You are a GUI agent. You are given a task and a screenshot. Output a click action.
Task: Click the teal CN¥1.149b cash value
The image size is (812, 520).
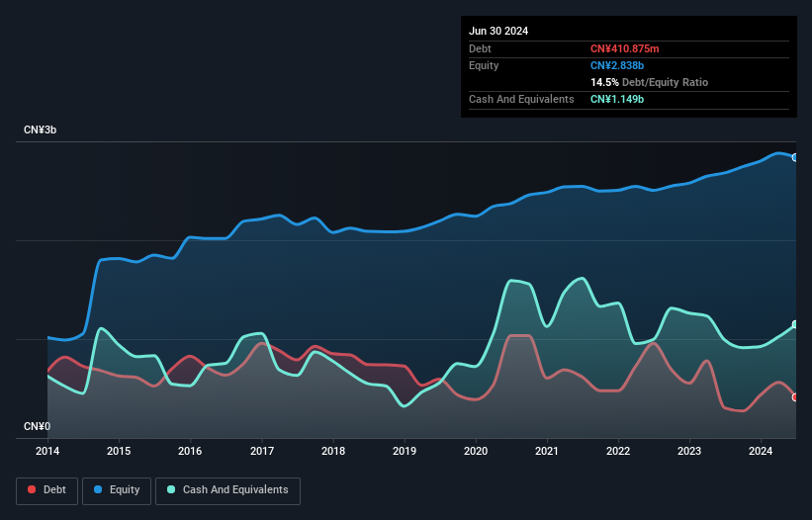[617, 99]
